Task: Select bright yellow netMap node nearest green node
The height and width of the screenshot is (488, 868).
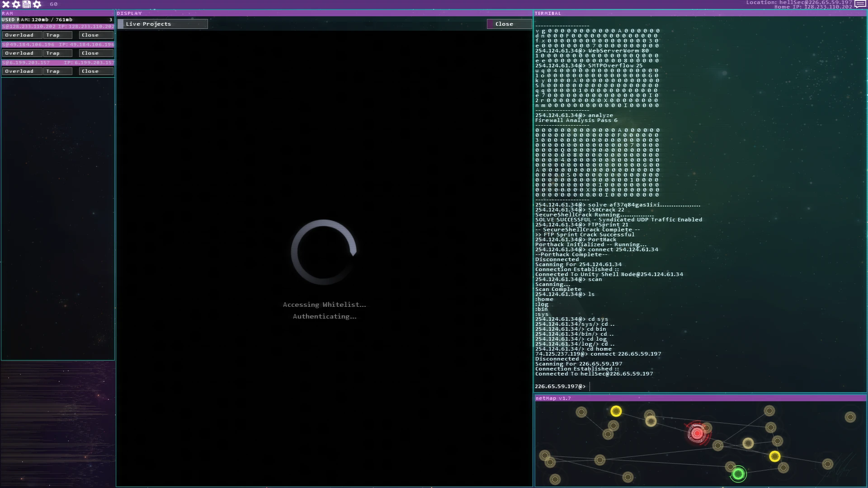Action: [x=775, y=456]
